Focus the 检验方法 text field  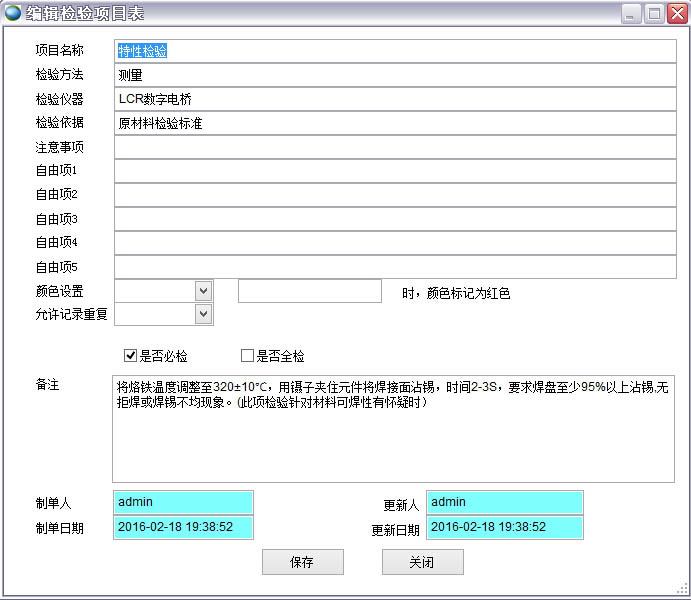tap(395, 75)
